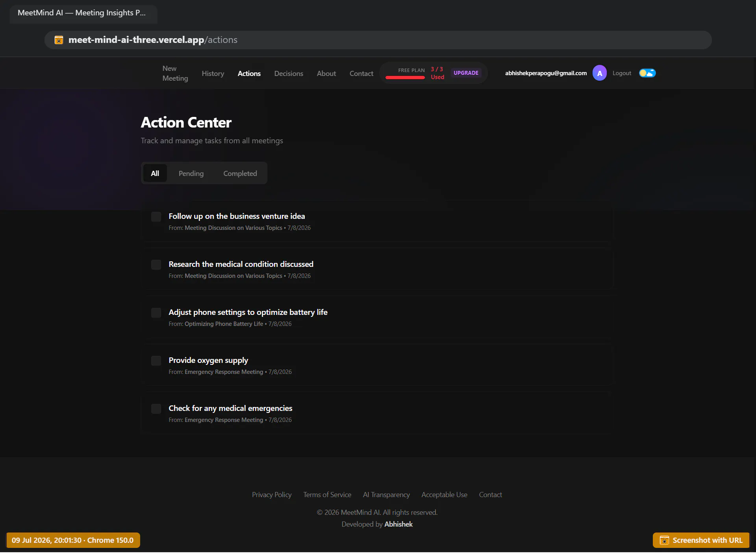
Task: Log out via the Logout link
Action: (x=621, y=73)
